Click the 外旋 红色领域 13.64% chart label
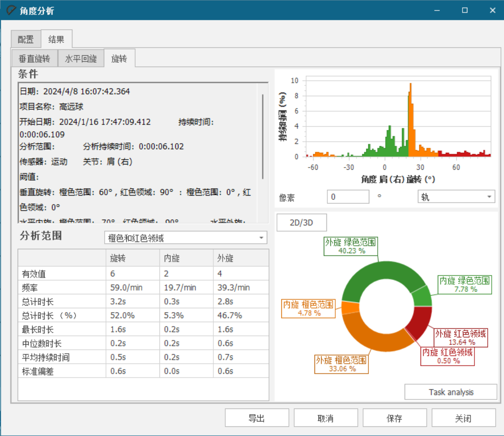Image resolution: width=504 pixels, height=436 pixels. point(461,337)
